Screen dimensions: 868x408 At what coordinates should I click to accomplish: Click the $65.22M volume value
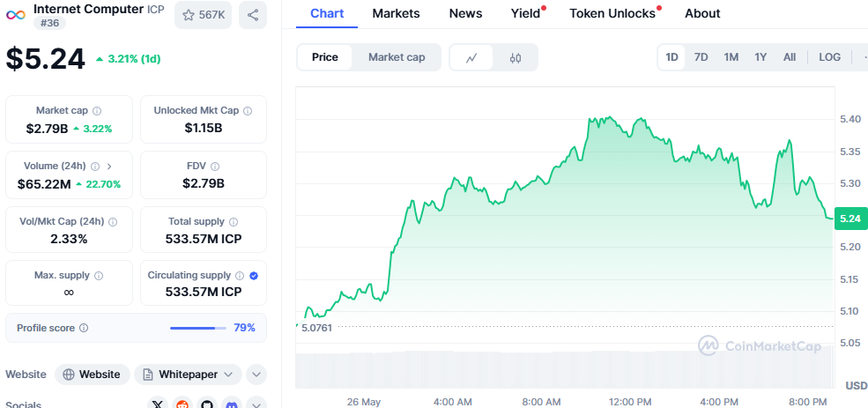pyautogui.click(x=44, y=184)
